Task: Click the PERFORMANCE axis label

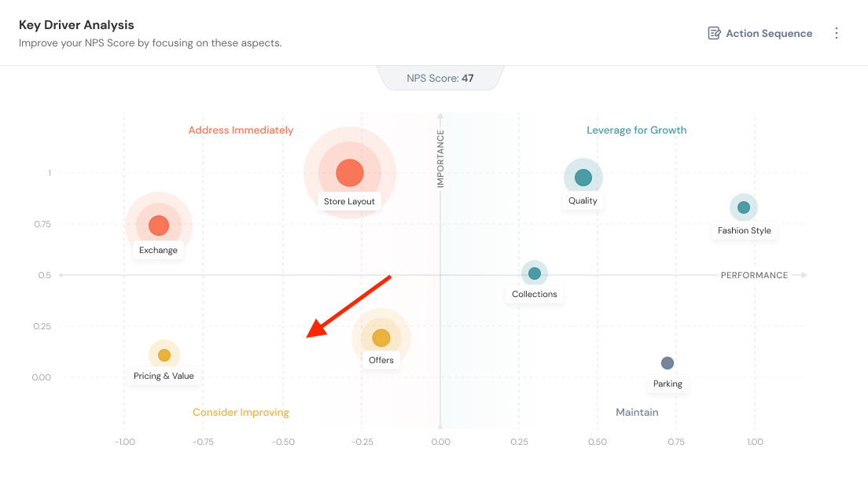Action: [754, 275]
